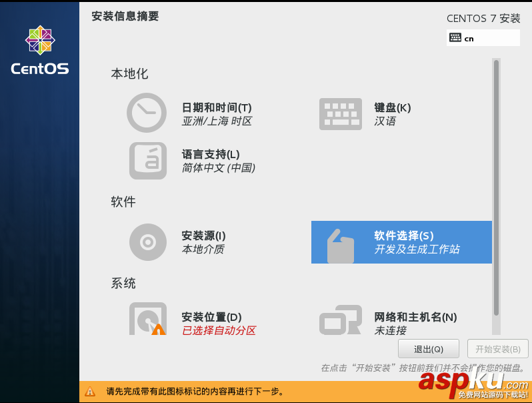
Task: Open the network and hostname icon
Action: 340,320
